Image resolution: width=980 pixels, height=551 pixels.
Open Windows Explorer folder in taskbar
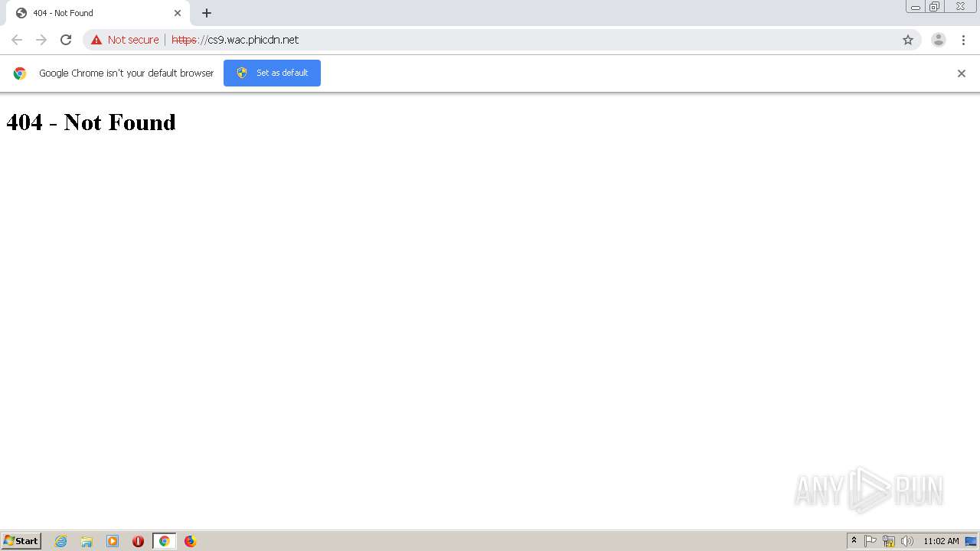[x=87, y=541]
